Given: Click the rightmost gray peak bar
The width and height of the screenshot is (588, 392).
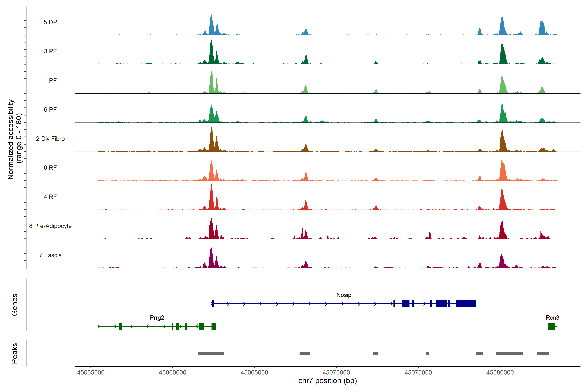Looking at the screenshot, I should point(543,353).
